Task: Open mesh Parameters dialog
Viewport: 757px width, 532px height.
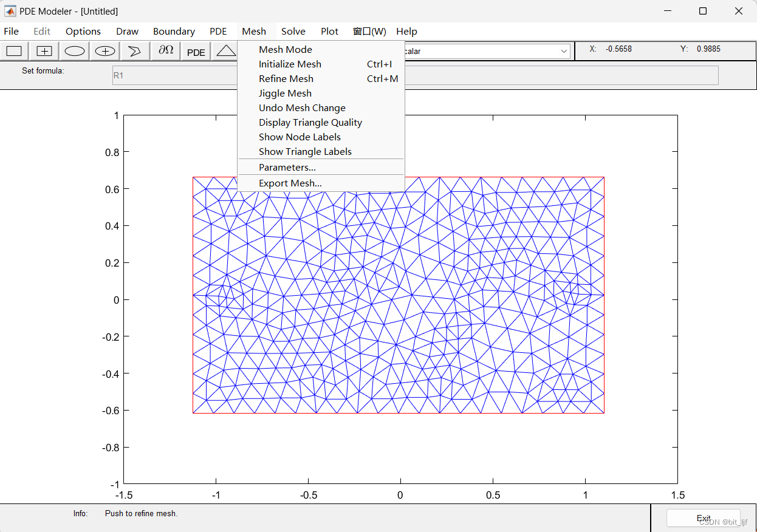Action: pyautogui.click(x=287, y=167)
